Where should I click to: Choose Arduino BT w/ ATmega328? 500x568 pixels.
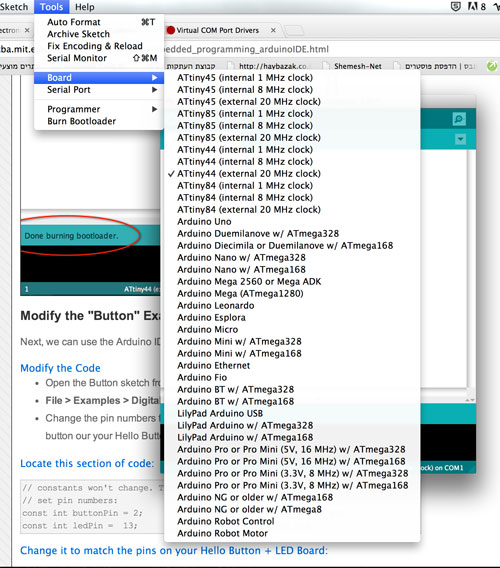(x=292, y=389)
